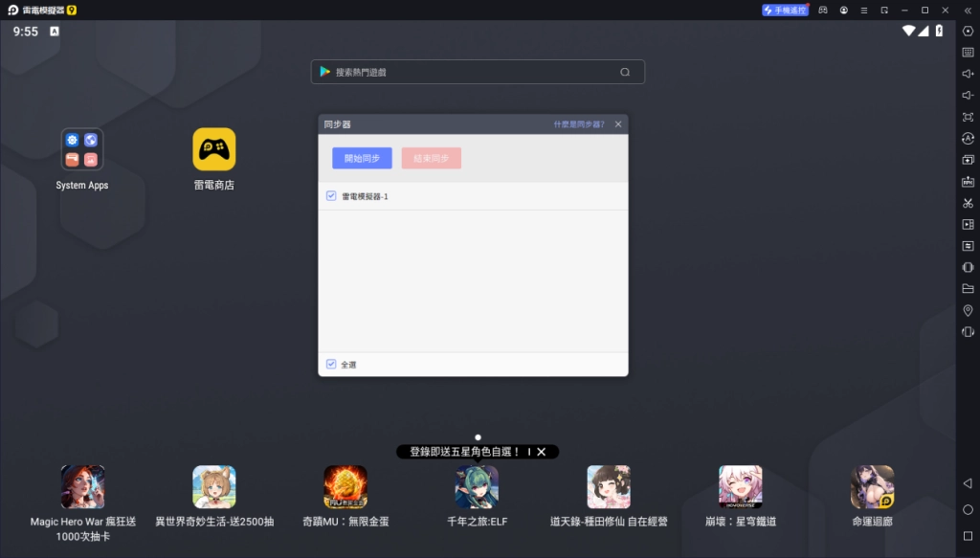Screen dimensions: 980x558
Task: Toggle the 雷電模擬器-1 checkbox
Action: (x=331, y=195)
